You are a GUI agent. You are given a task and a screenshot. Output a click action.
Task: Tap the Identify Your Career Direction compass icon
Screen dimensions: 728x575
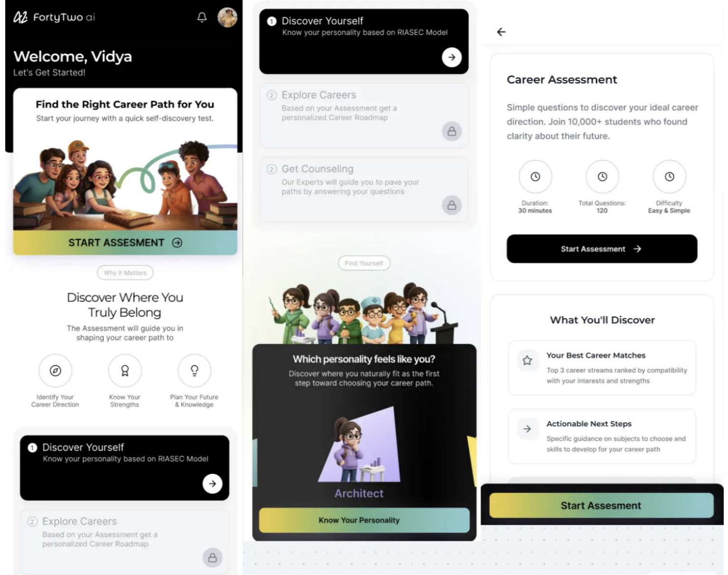(x=55, y=370)
